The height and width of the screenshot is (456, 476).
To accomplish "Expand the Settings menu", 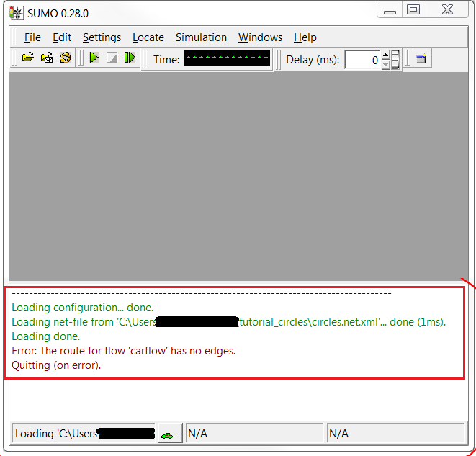I will (102, 37).
